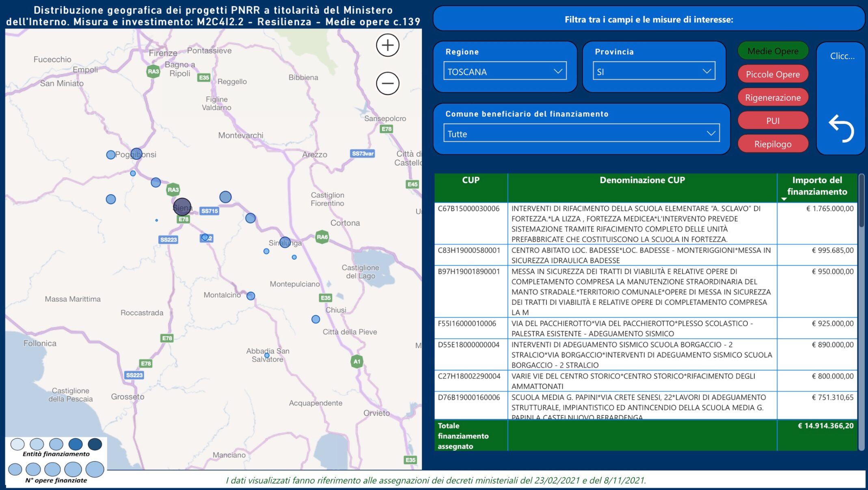Click the lightest Entità finanziamento legend swatch

pos(17,444)
